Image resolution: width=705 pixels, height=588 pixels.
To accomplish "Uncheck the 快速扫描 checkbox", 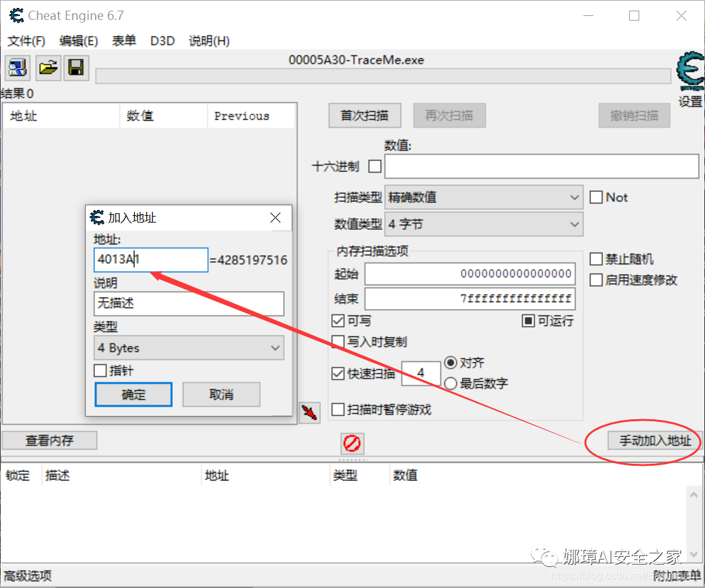I will 338,373.
